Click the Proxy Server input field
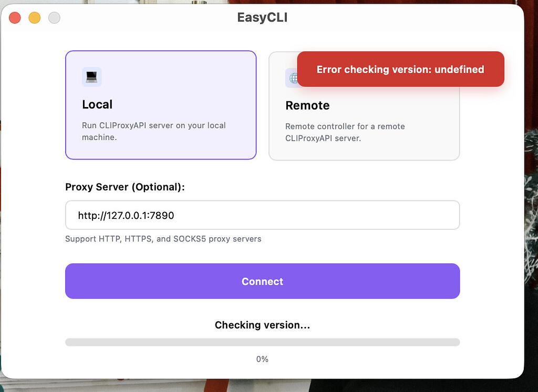538x392 pixels. coord(263,215)
